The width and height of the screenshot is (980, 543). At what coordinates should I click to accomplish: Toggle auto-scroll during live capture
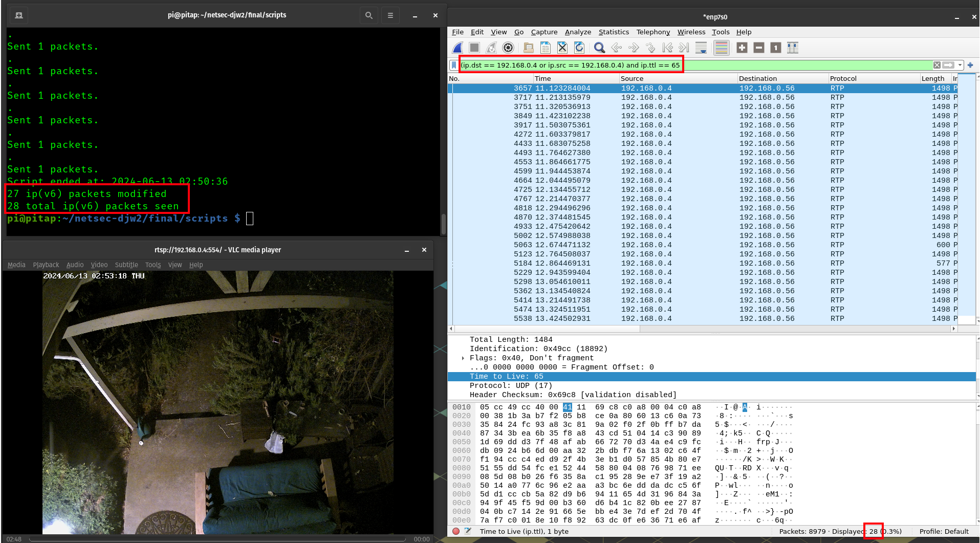(x=701, y=48)
